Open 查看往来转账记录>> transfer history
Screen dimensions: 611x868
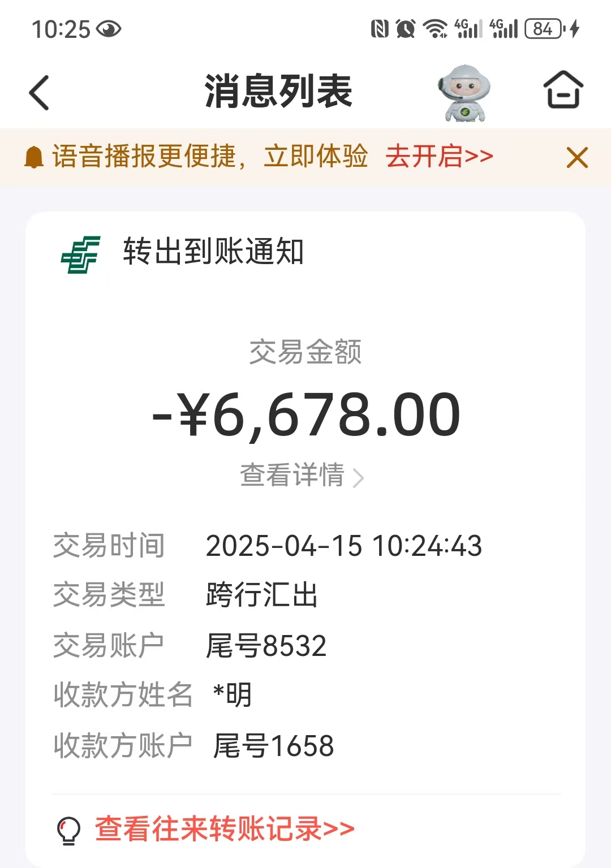tap(225, 830)
